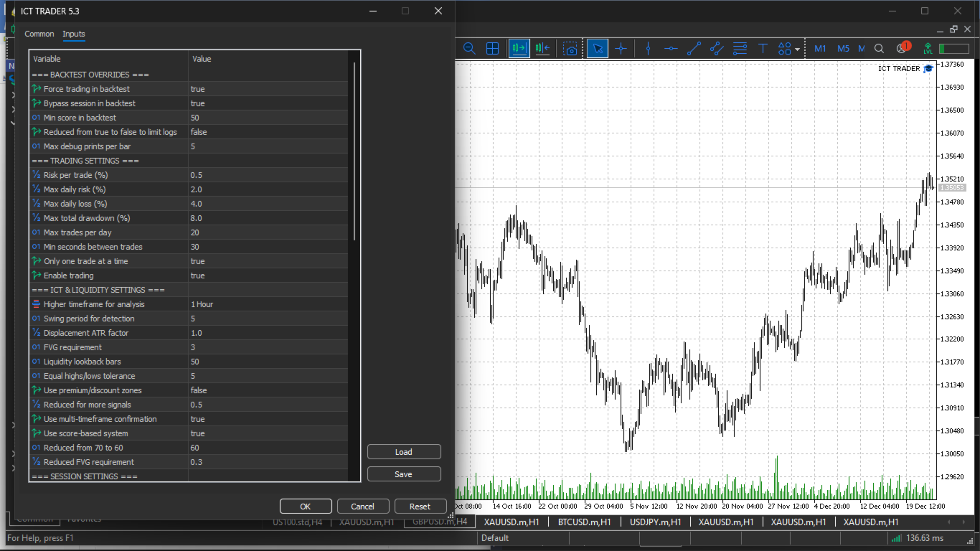Click the Save button
The width and height of the screenshot is (980, 551).
point(404,474)
